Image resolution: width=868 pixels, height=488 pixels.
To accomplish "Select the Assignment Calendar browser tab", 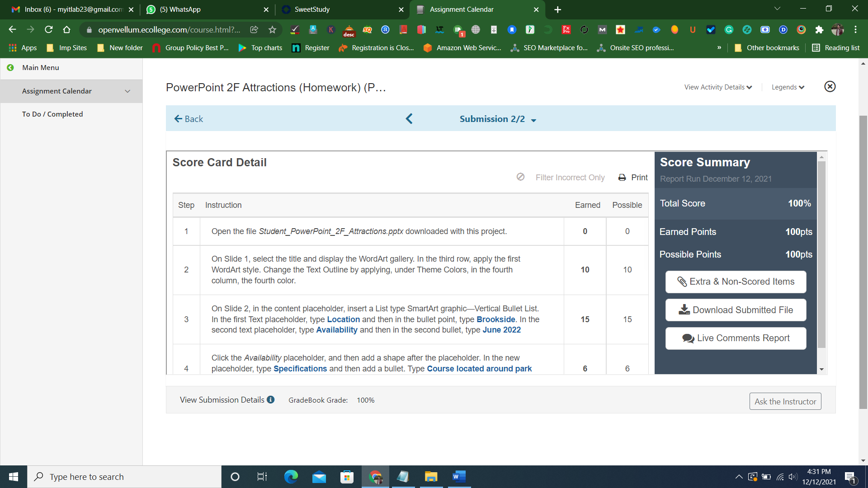I will click(477, 9).
